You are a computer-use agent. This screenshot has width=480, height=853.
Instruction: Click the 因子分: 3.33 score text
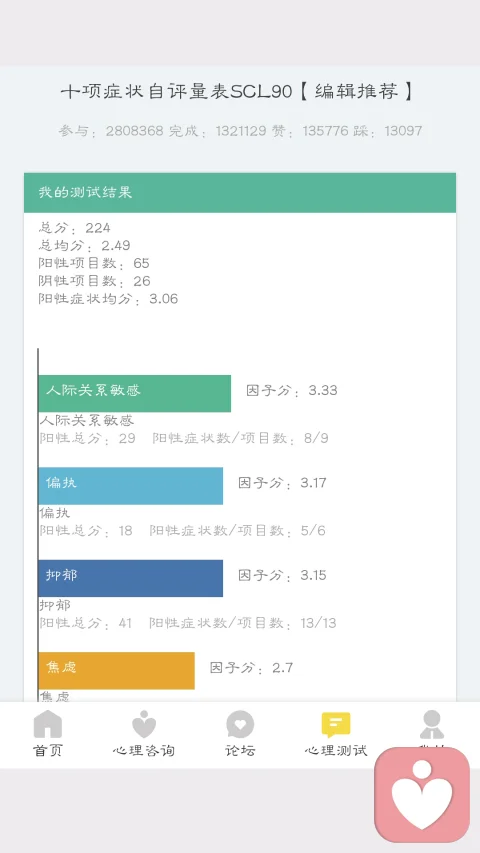pyautogui.click(x=292, y=391)
